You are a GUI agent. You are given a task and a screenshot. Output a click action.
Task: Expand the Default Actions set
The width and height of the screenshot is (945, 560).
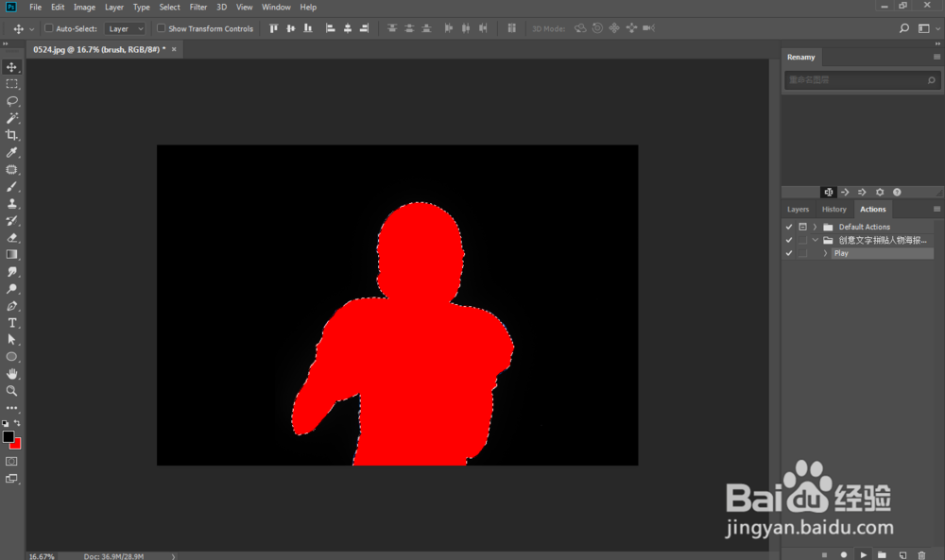tap(815, 227)
